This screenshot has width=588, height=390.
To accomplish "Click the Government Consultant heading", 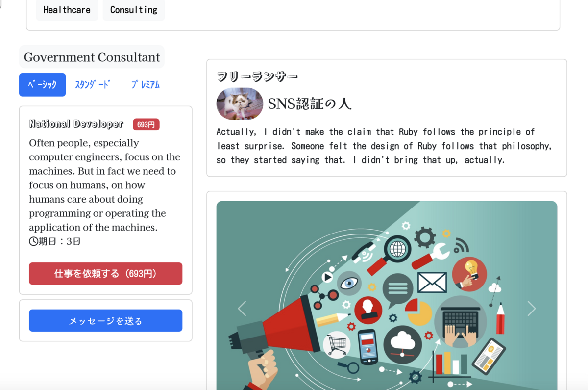I will click(92, 57).
